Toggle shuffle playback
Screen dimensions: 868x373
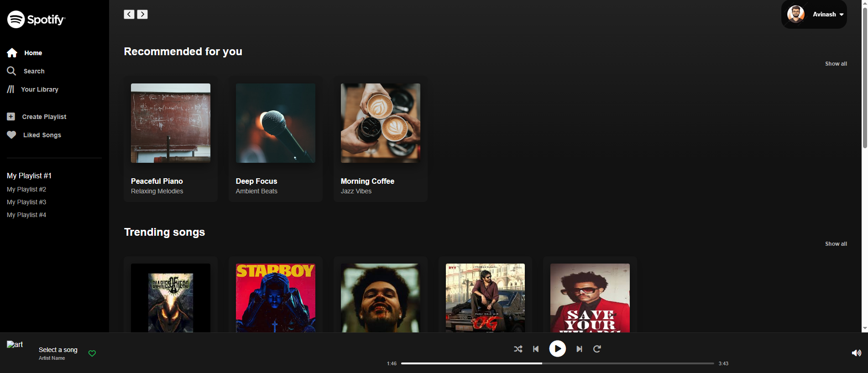click(x=518, y=349)
